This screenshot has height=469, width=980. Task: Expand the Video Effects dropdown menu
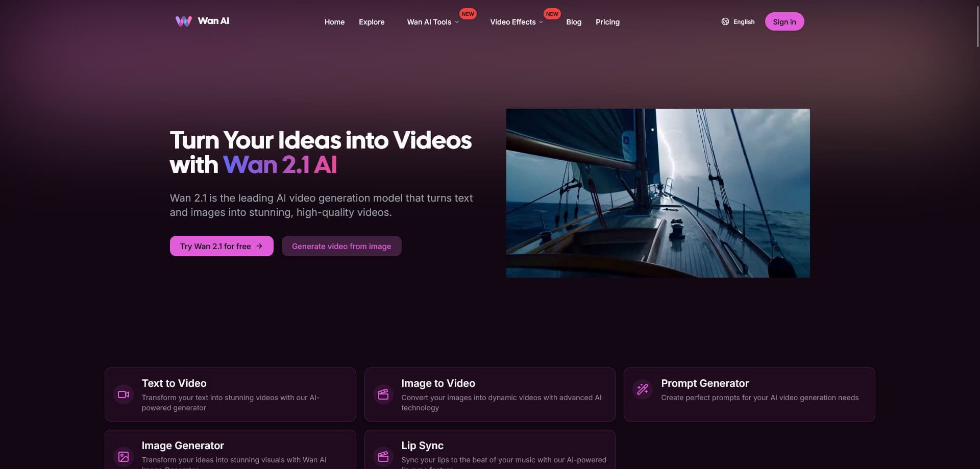(x=516, y=22)
